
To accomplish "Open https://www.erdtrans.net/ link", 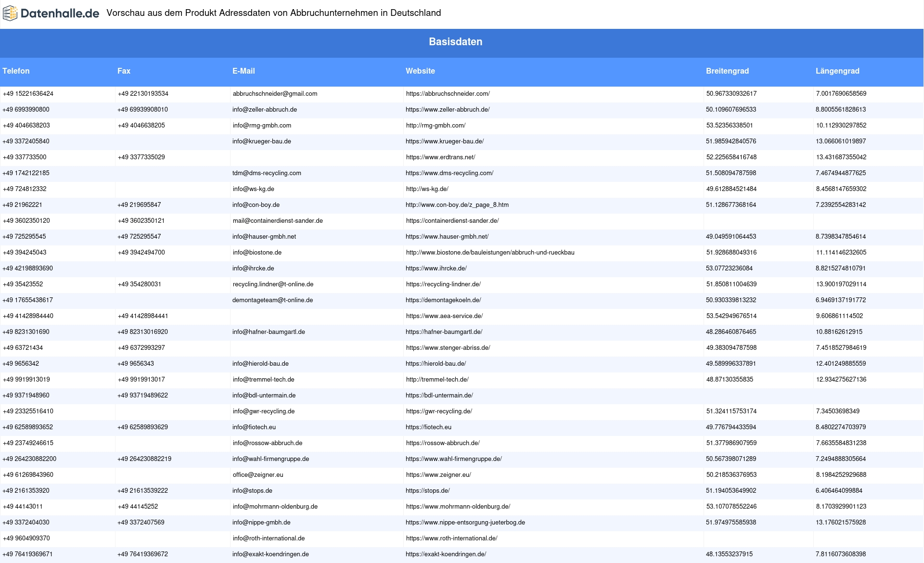I will 440,157.
